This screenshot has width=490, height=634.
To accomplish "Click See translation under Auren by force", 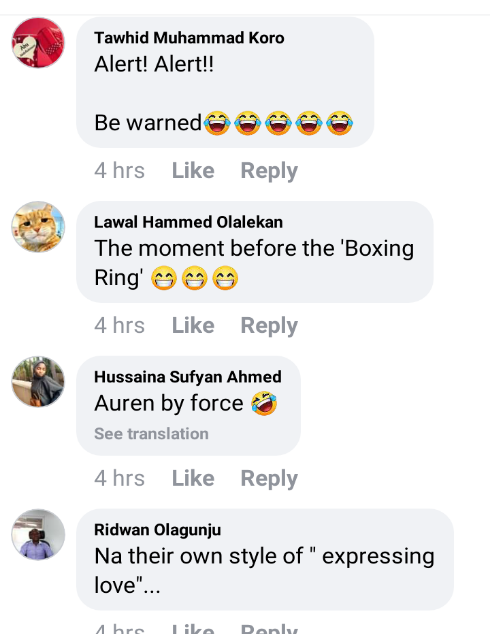I will [x=151, y=434].
